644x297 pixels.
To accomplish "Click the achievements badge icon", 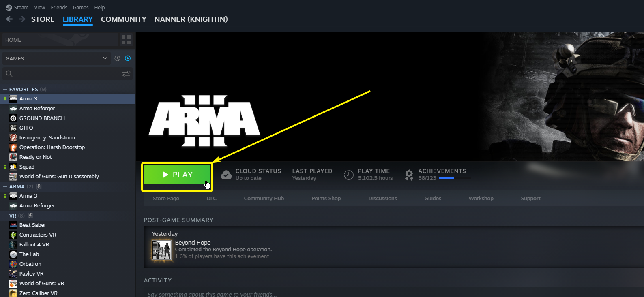I will pyautogui.click(x=409, y=175).
